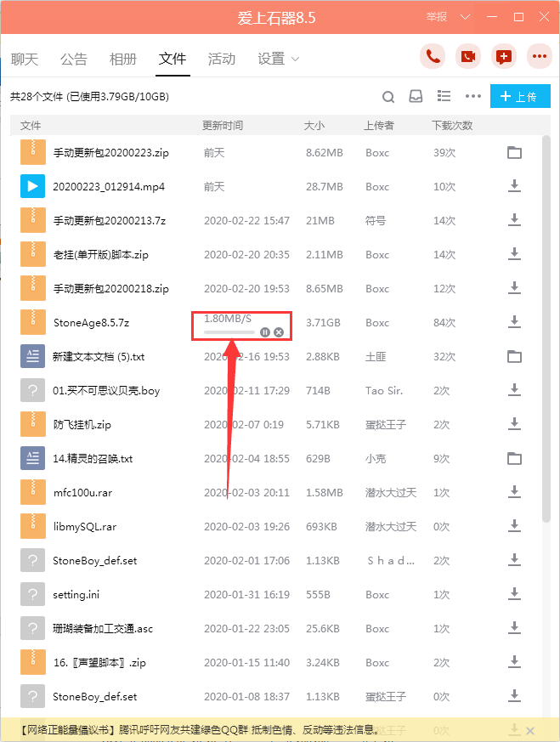The height and width of the screenshot is (742, 560).
Task: Click the magnifier icon to search files
Action: (x=388, y=96)
